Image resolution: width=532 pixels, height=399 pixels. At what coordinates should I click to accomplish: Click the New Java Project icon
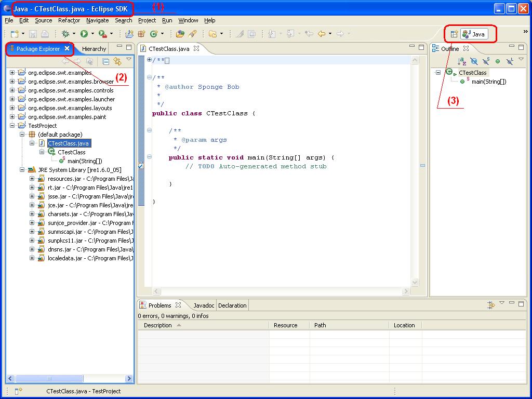click(129, 34)
